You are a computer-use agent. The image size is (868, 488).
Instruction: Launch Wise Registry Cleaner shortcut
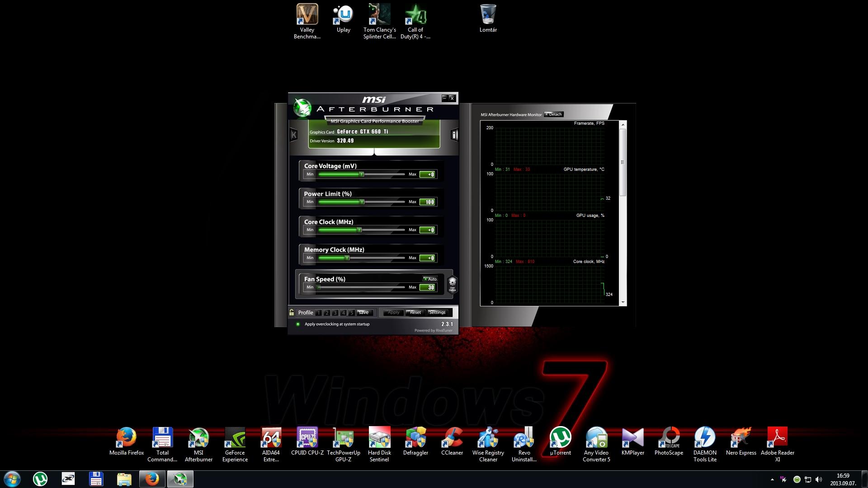pyautogui.click(x=488, y=445)
